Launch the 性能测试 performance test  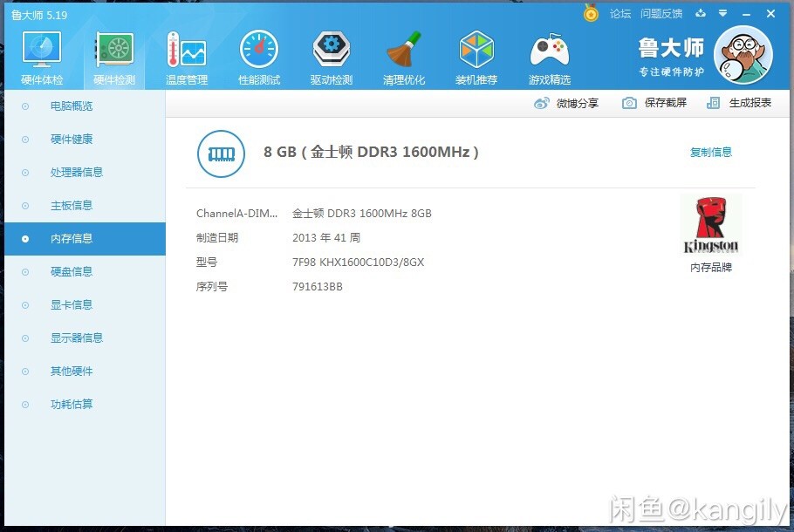click(x=259, y=58)
